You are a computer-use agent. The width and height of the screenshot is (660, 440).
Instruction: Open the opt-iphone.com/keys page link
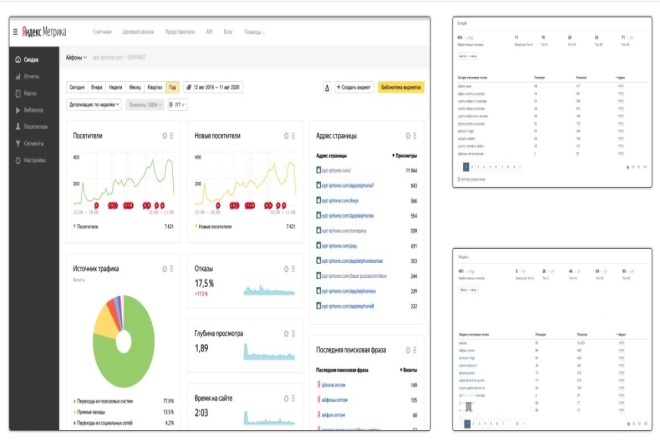[x=340, y=201]
